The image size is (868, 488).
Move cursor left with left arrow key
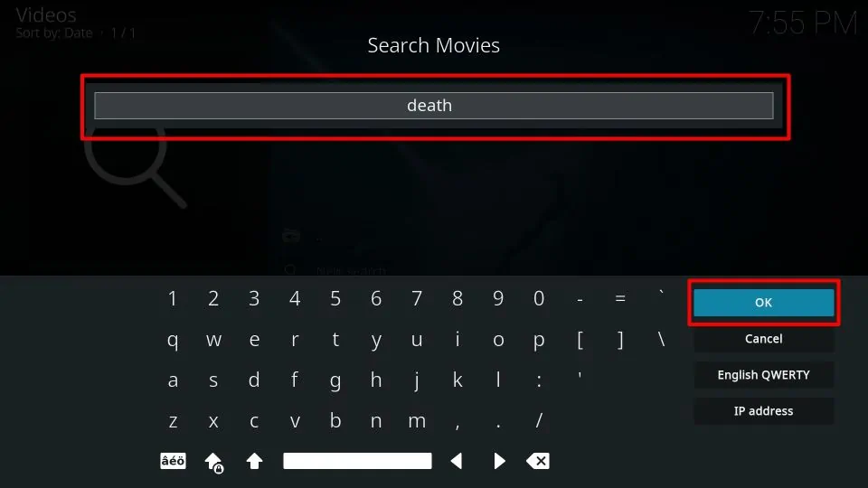[x=457, y=461]
